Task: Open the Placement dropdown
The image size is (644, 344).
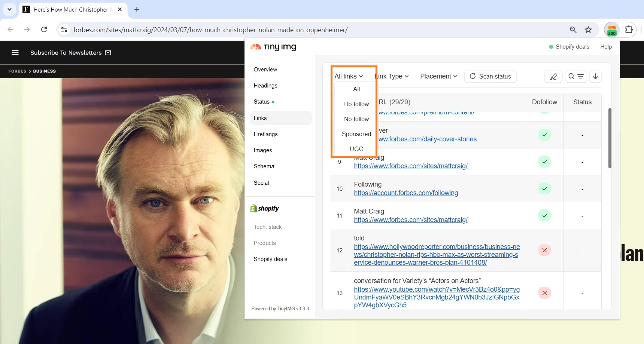Action: coord(438,76)
